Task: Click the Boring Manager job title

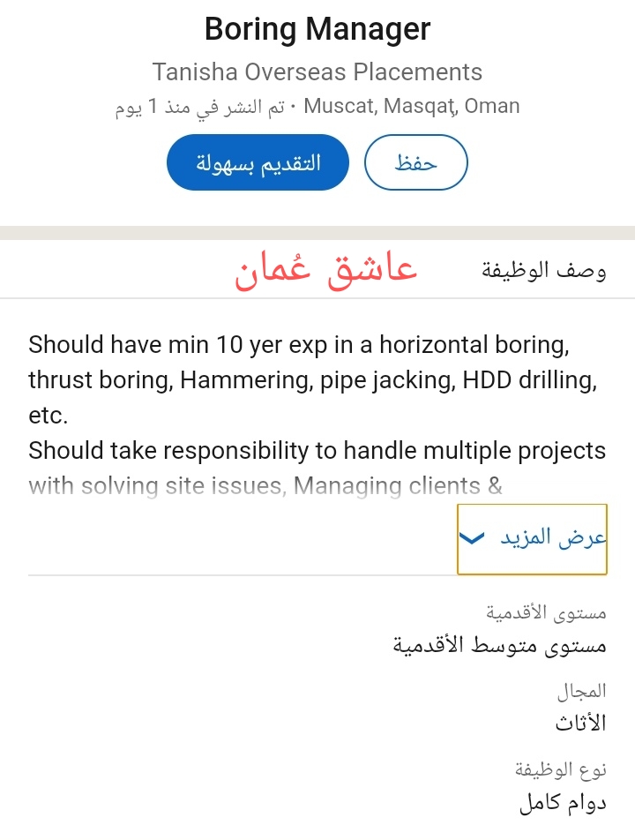Action: pos(317,29)
